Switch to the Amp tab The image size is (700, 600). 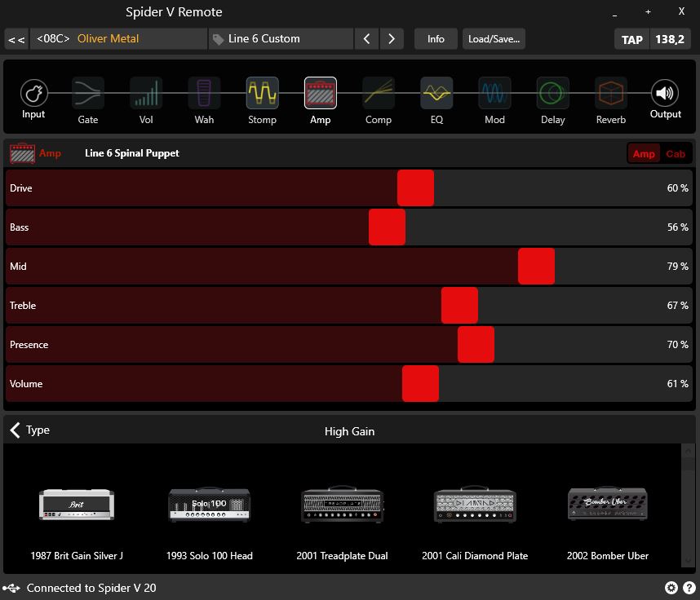[644, 153]
